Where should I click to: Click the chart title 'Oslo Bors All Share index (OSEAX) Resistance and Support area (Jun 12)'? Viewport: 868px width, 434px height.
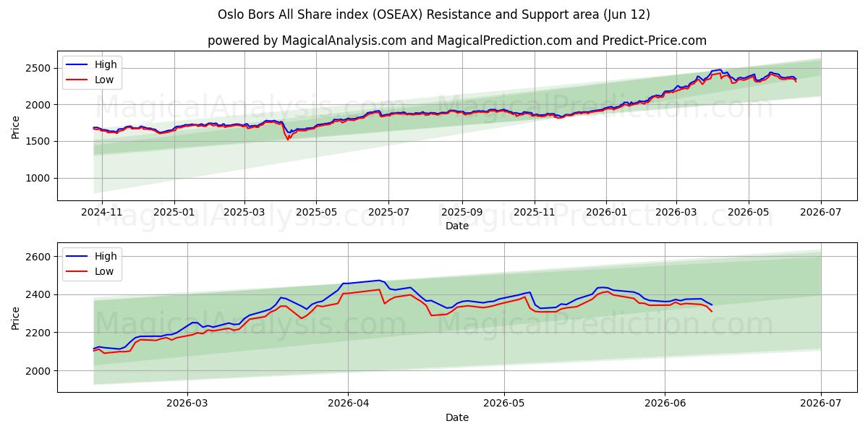click(x=434, y=14)
